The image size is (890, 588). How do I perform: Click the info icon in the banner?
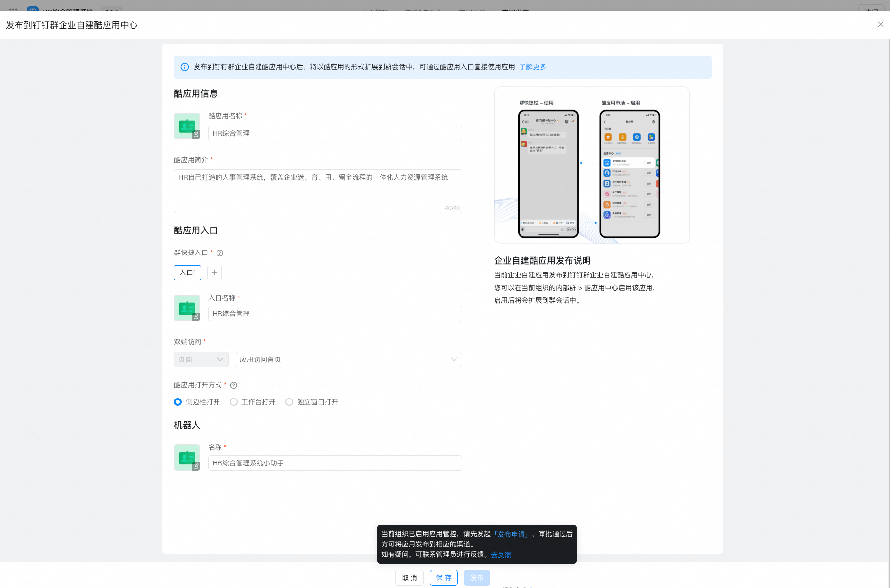pyautogui.click(x=185, y=67)
